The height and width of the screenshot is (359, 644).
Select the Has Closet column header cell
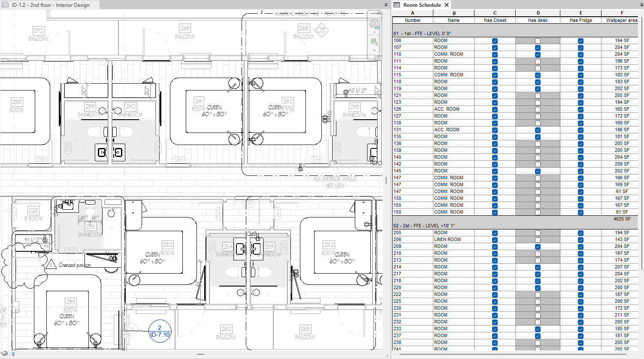[x=495, y=20]
